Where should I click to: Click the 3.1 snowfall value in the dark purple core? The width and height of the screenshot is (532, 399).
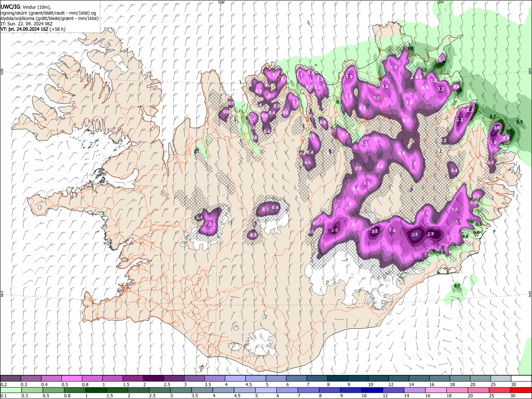415,234
